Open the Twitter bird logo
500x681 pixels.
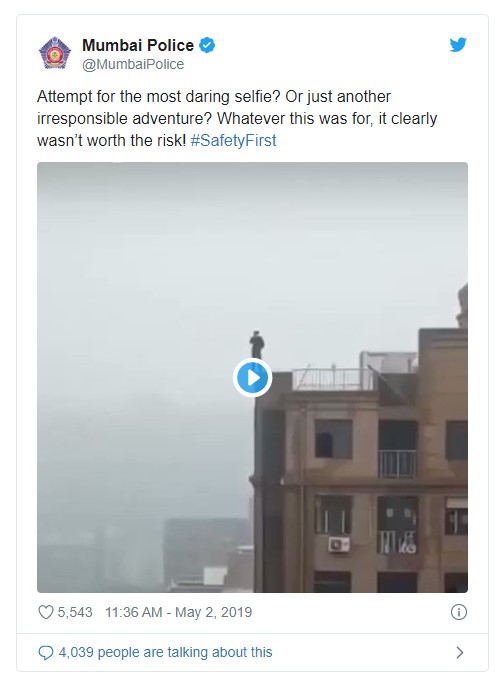coord(458,45)
